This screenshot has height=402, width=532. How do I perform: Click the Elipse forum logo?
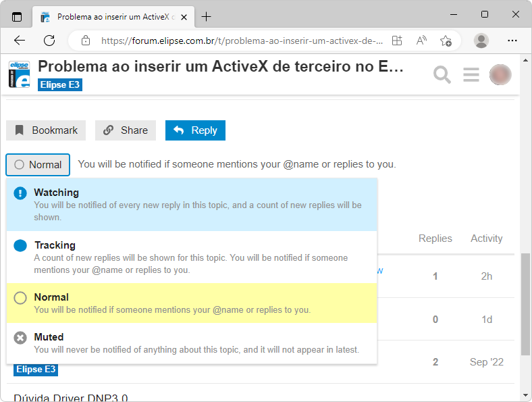(20, 74)
